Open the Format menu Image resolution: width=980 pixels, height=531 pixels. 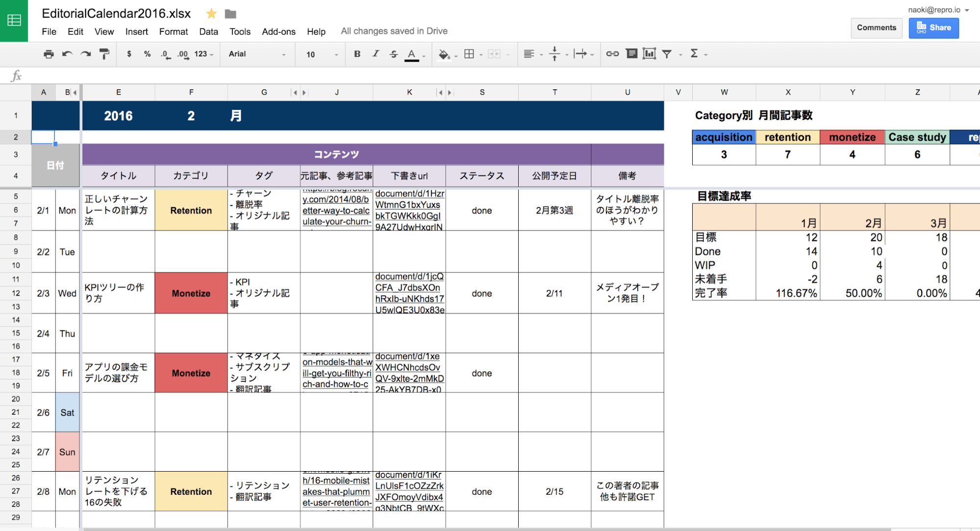point(174,31)
